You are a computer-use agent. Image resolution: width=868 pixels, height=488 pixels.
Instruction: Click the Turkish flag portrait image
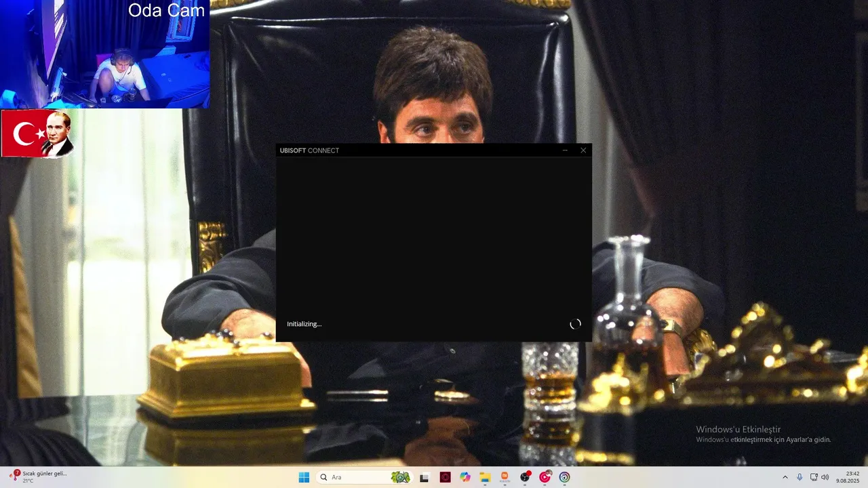[37, 134]
